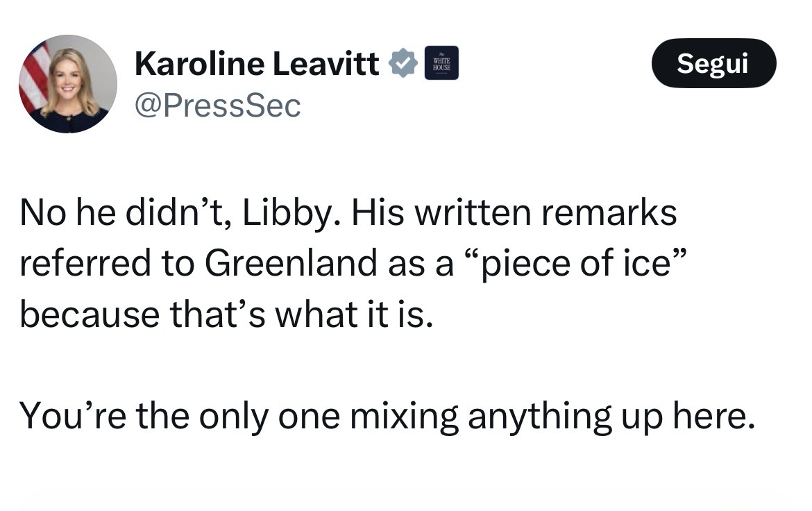This screenshot has width=812, height=511.
Task: Click the Karoline Leavitt display name
Action: coord(257,64)
